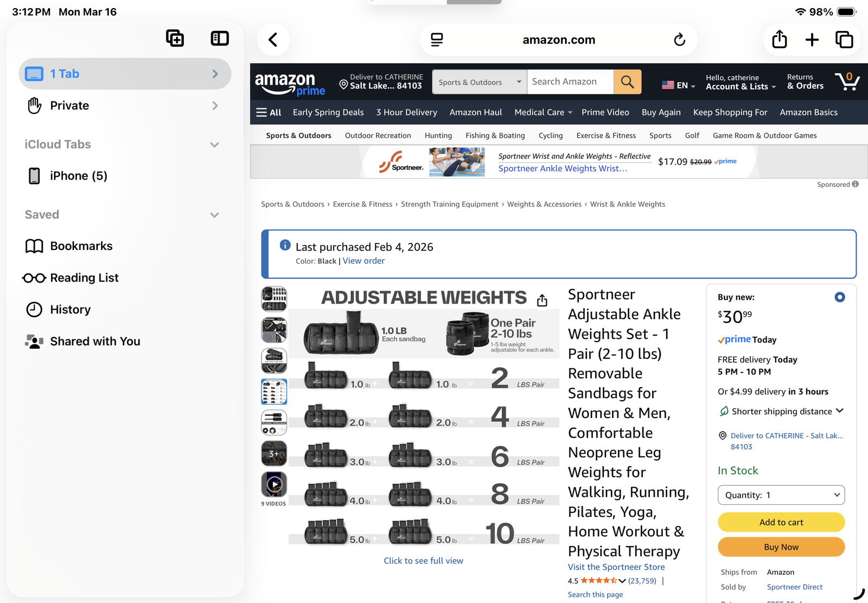Reload the amazon.com page
This screenshot has height=603, width=868.
click(x=679, y=40)
